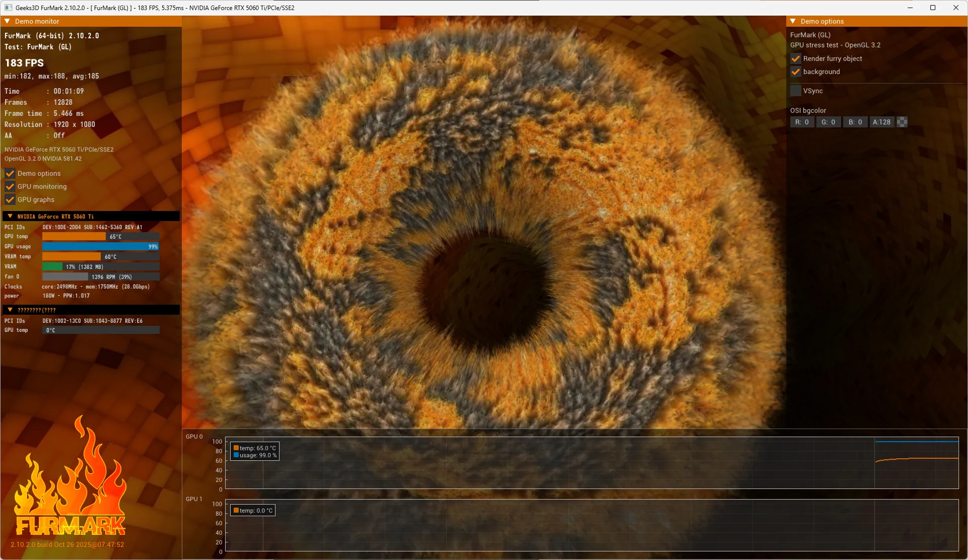Viewport: 968px width, 560px height.
Task: Click the GPU temp 65°C bar
Action: click(101, 237)
